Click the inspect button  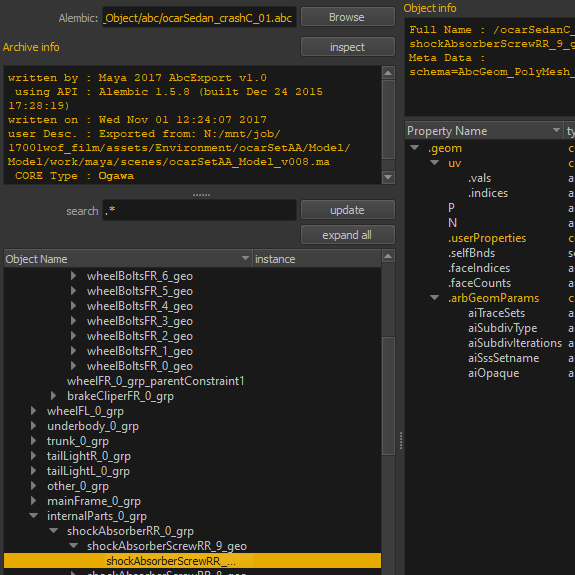(347, 47)
